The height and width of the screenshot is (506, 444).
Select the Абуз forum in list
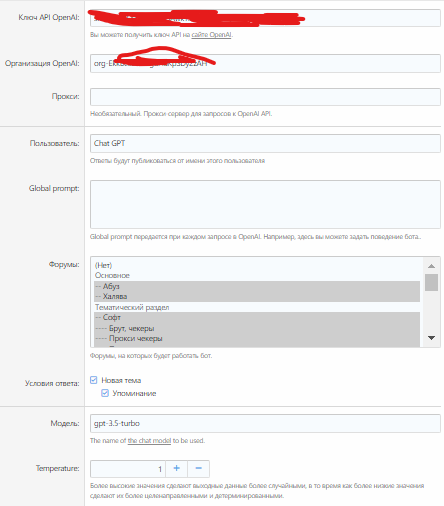point(257,286)
